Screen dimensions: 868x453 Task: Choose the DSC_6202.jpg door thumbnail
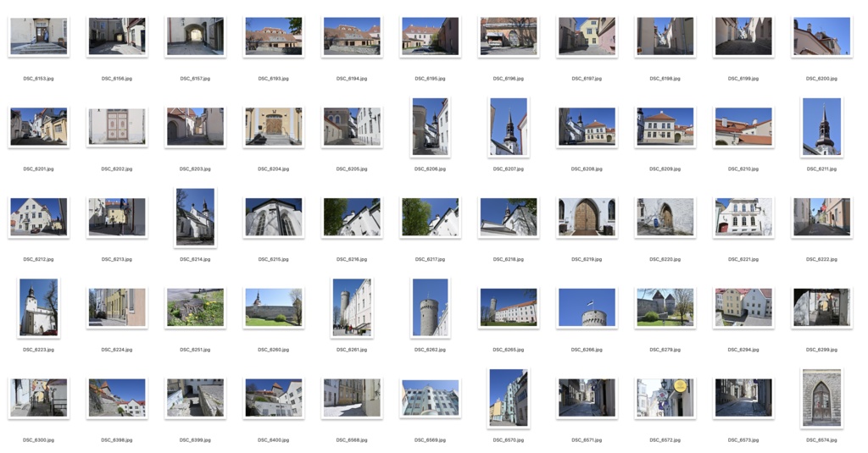(117, 127)
